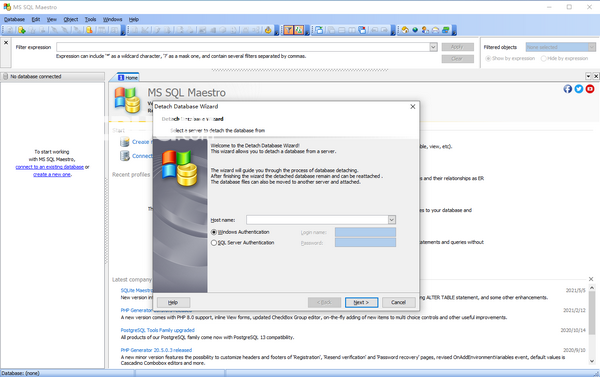Close the Home tab with the X
The image size is (600, 377).
595,76
